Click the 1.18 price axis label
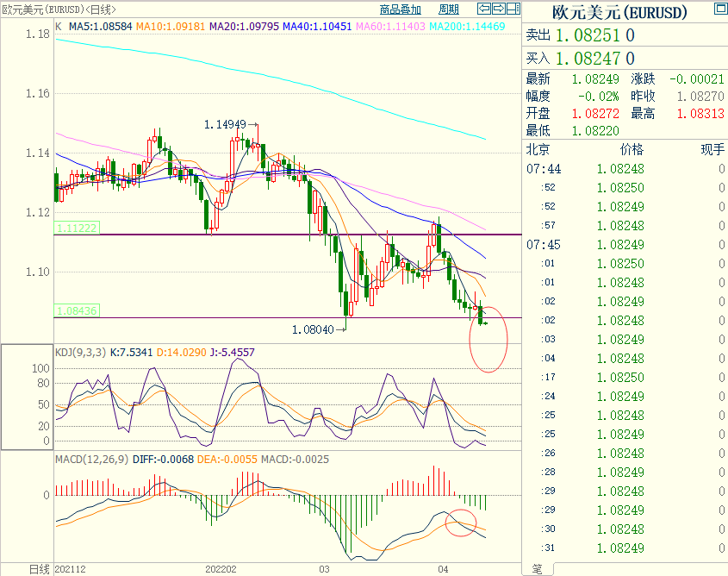The height and width of the screenshot is (576, 728). coord(38,34)
